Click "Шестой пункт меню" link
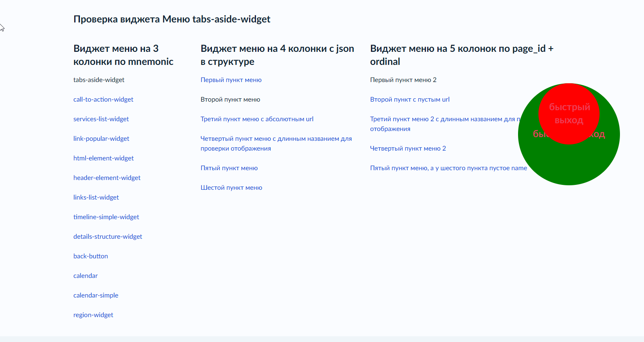 [231, 188]
